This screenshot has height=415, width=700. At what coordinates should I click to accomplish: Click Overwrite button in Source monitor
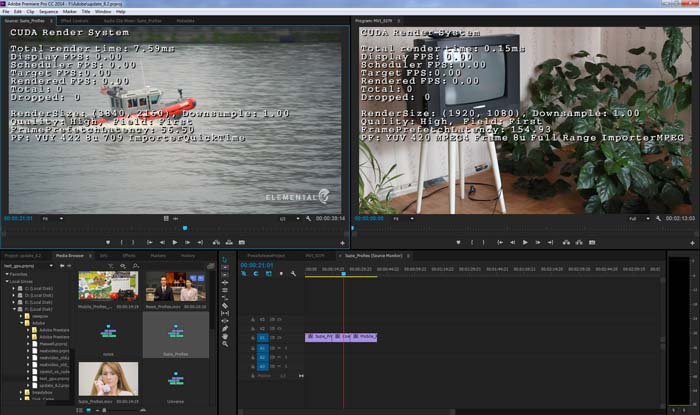click(229, 242)
